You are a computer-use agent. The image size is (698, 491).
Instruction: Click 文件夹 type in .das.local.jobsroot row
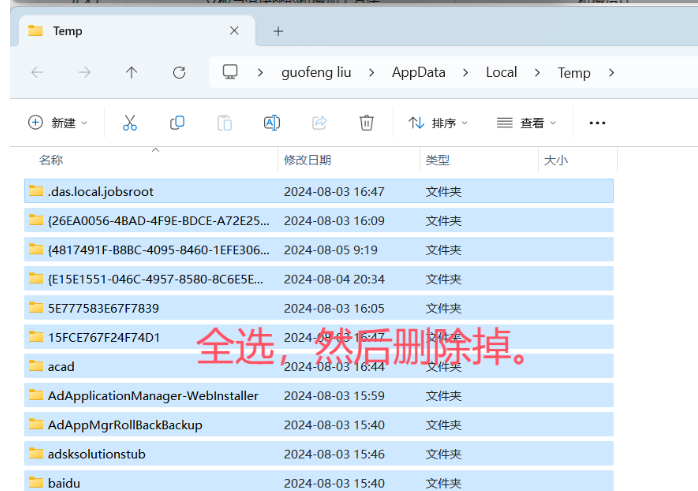(x=443, y=191)
